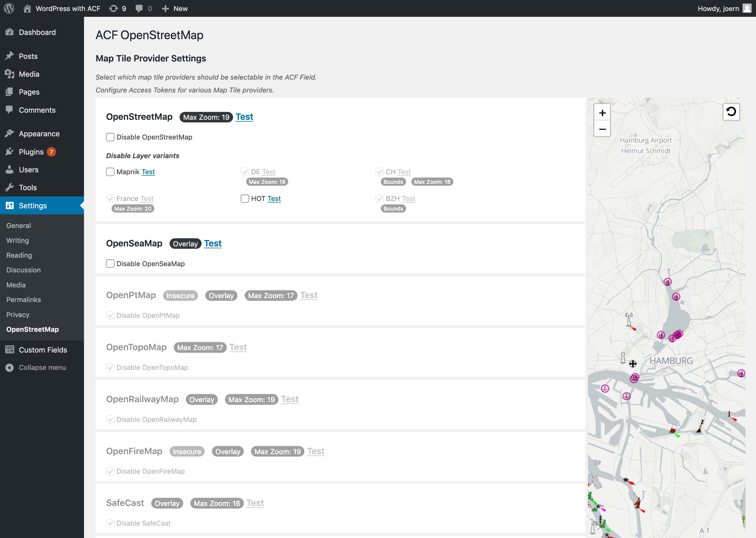The width and height of the screenshot is (756, 538).
Task: Open Privacy settings submenu
Action: pos(18,314)
